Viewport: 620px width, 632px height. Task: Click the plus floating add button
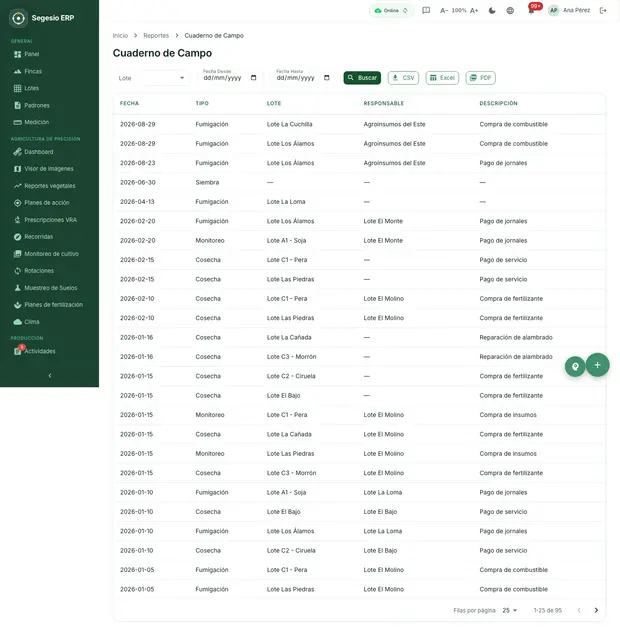[597, 365]
